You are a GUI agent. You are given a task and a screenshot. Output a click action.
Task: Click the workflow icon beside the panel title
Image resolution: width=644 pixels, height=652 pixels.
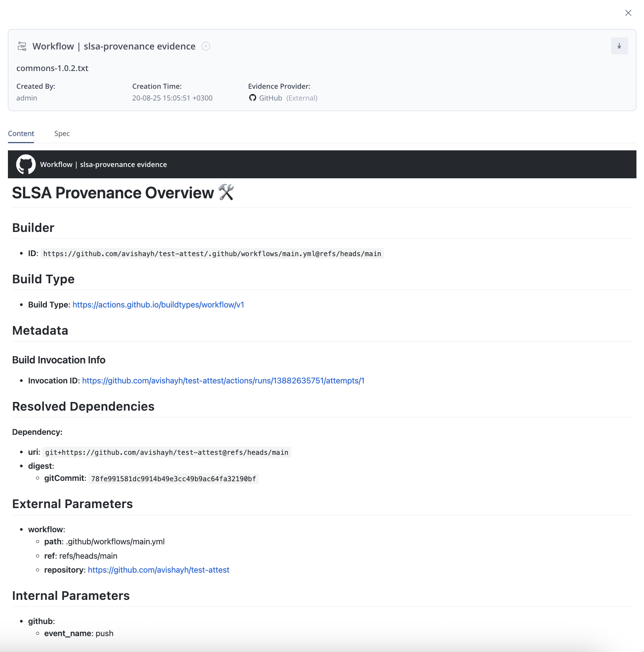click(22, 46)
